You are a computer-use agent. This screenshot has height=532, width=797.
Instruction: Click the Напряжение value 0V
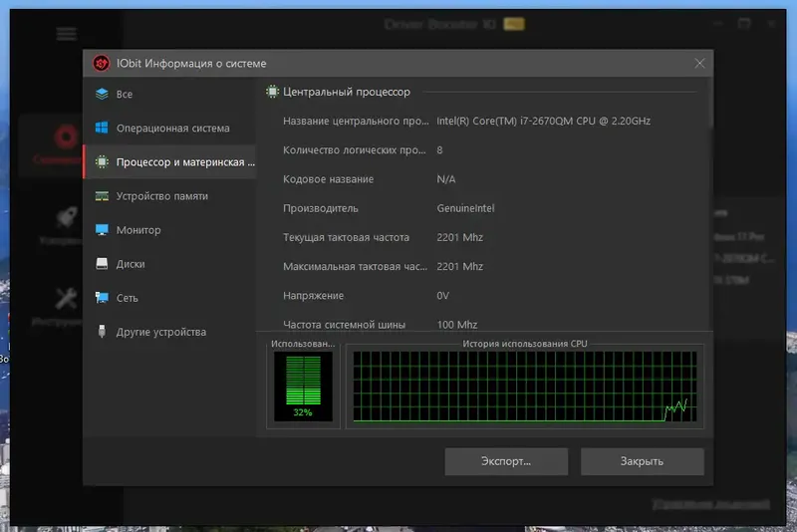pos(442,296)
